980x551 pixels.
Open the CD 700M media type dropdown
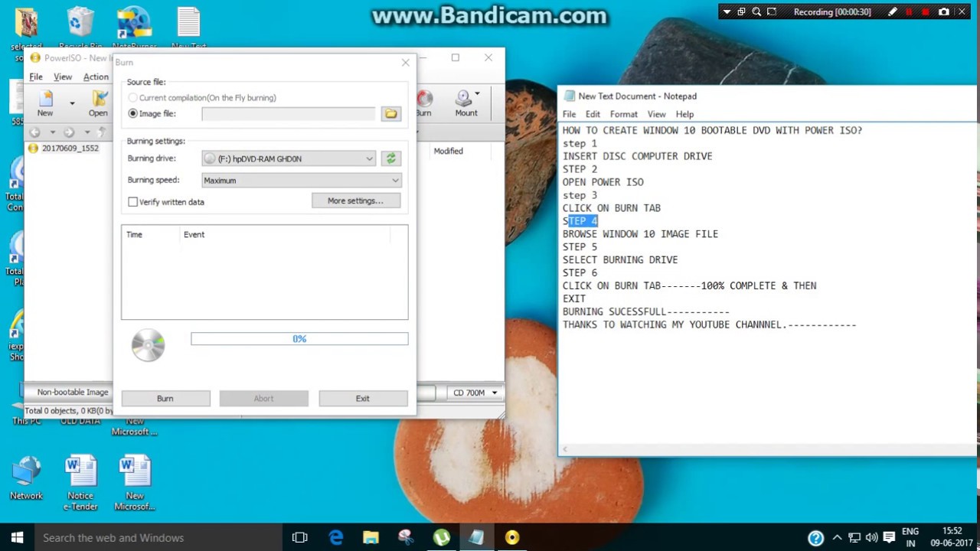(475, 393)
